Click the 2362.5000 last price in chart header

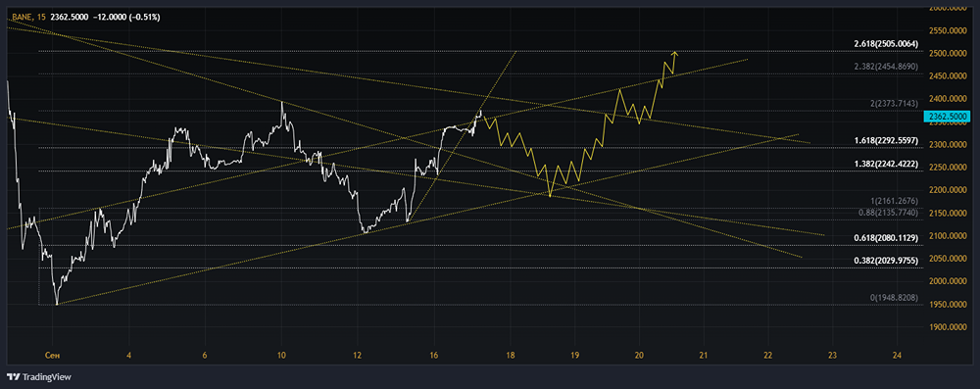[x=70, y=18]
